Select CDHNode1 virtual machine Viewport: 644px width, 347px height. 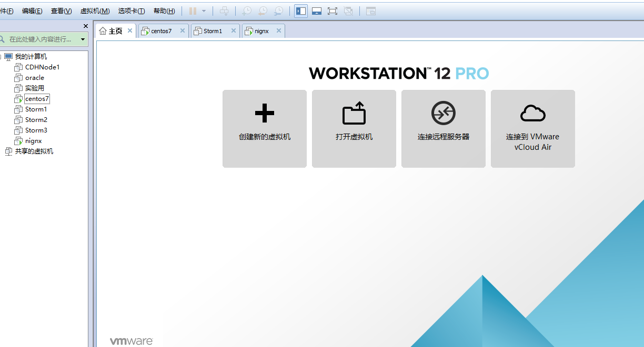42,67
